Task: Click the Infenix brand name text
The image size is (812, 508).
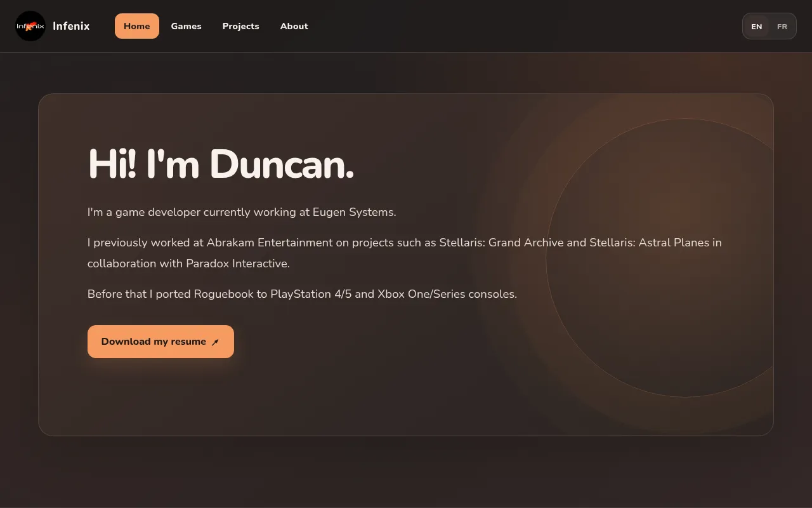Action: (x=71, y=26)
